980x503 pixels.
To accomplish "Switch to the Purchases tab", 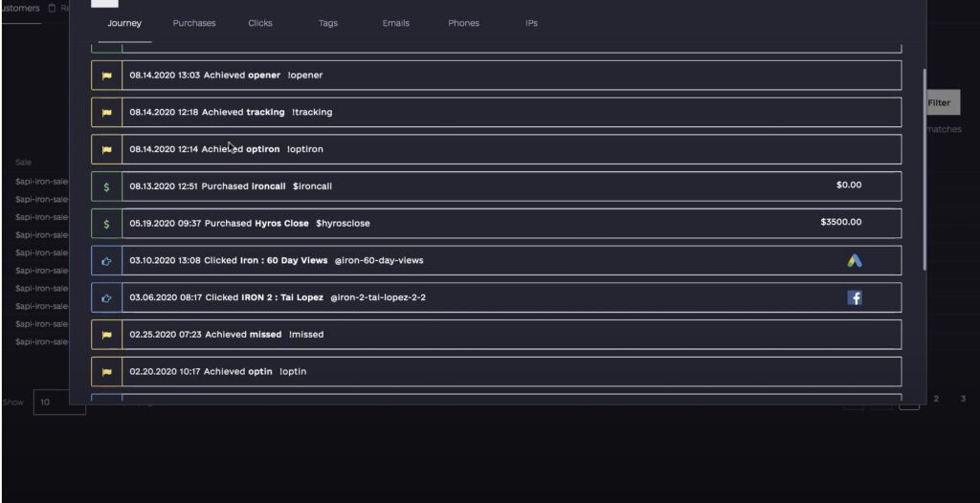I will tap(194, 23).
